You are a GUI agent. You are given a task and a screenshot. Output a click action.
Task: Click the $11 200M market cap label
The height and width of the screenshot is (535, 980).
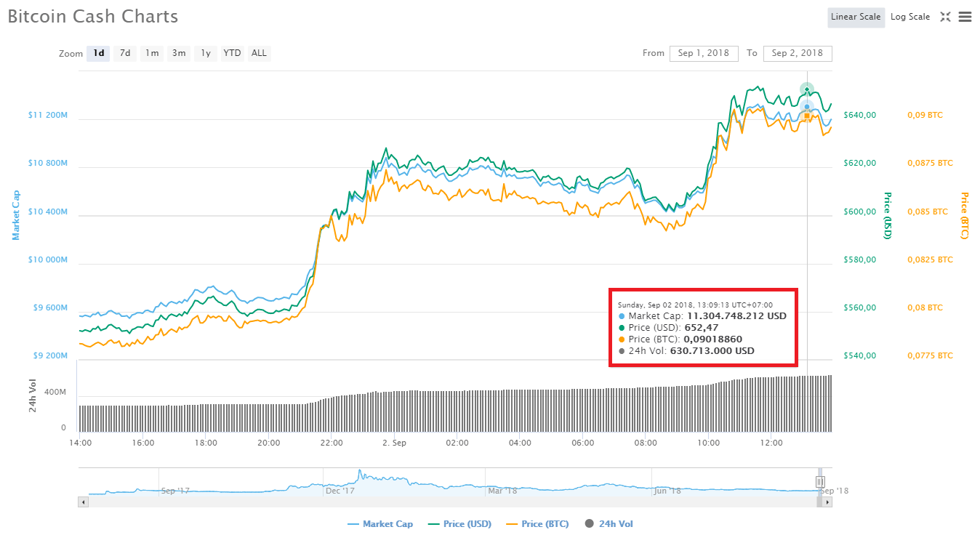coord(48,116)
